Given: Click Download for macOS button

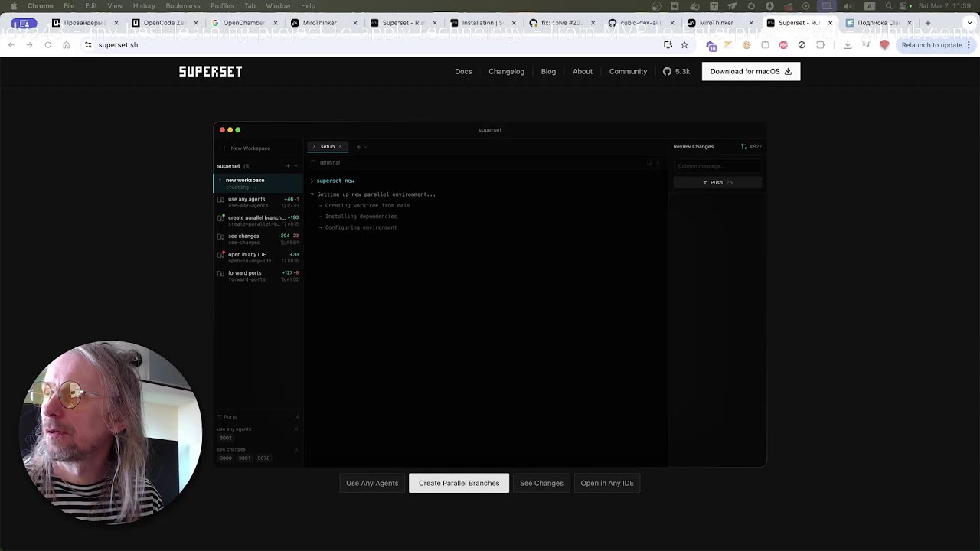Looking at the screenshot, I should coord(751,71).
